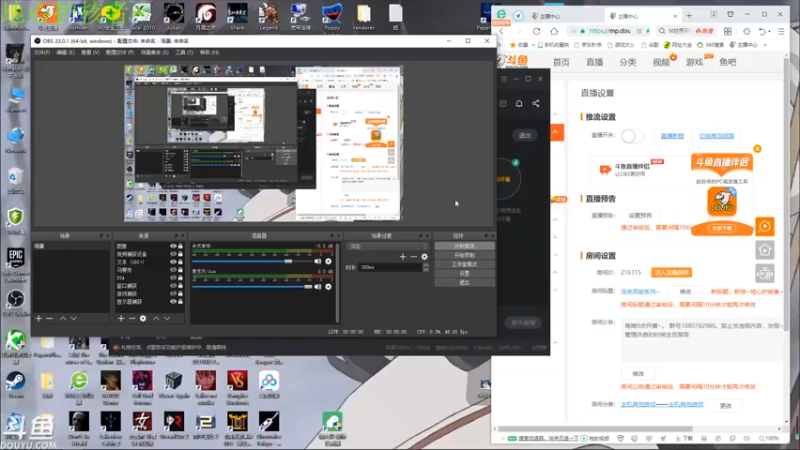Toggle visibility of 文本 (GDI+) source
Image resolution: width=800 pixels, height=450 pixels.
tap(173, 262)
